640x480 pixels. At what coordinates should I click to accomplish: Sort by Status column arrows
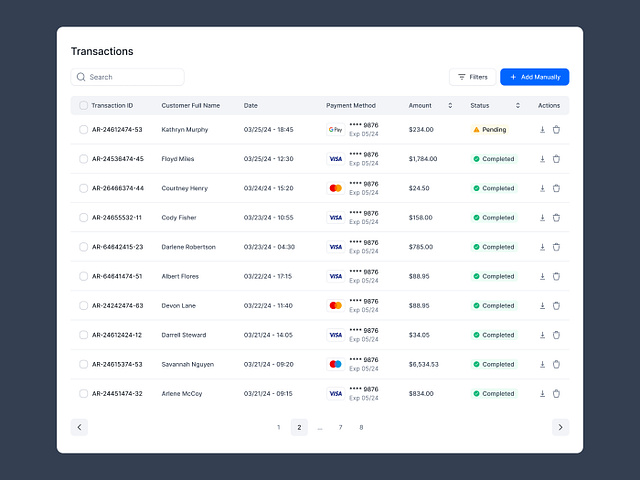click(x=518, y=105)
